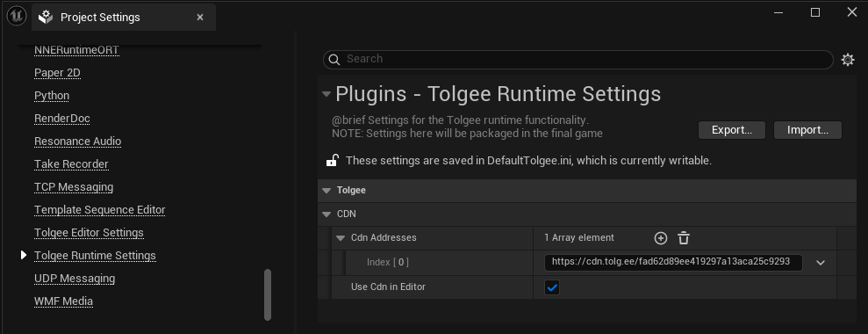Click the sidebar vertical scrollbar thumb
The image size is (868, 334).
coord(268,294)
